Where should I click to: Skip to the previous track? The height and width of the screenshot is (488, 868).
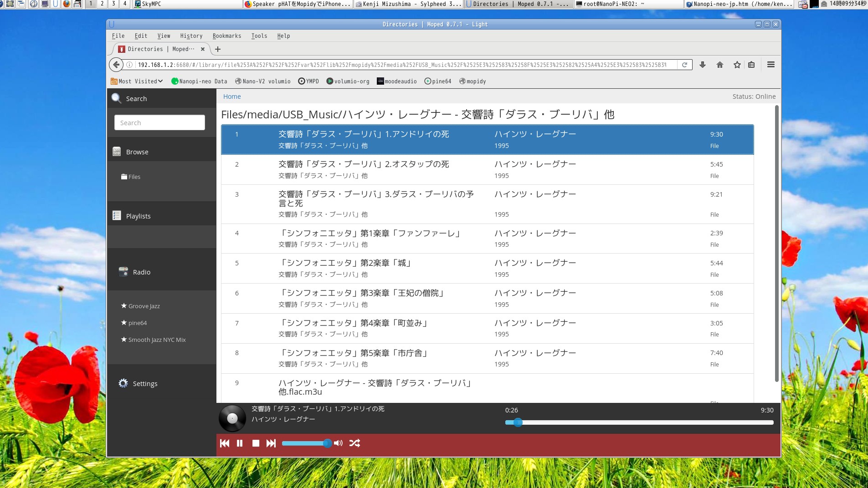pyautogui.click(x=225, y=443)
